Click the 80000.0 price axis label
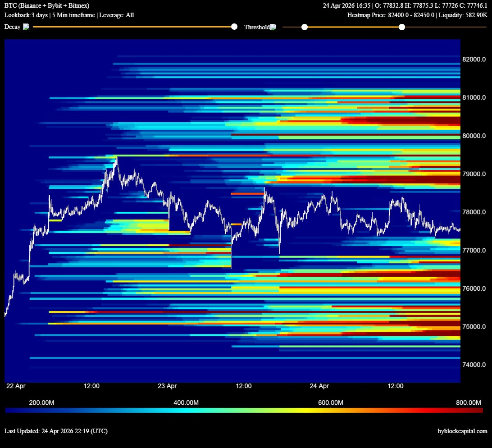The height and width of the screenshot is (448, 492). [474, 136]
